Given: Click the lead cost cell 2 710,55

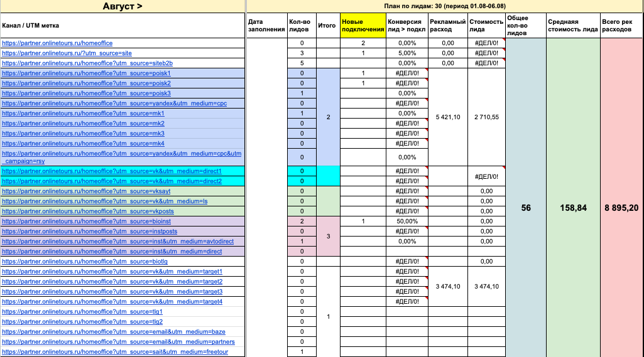Looking at the screenshot, I should click(x=486, y=117).
